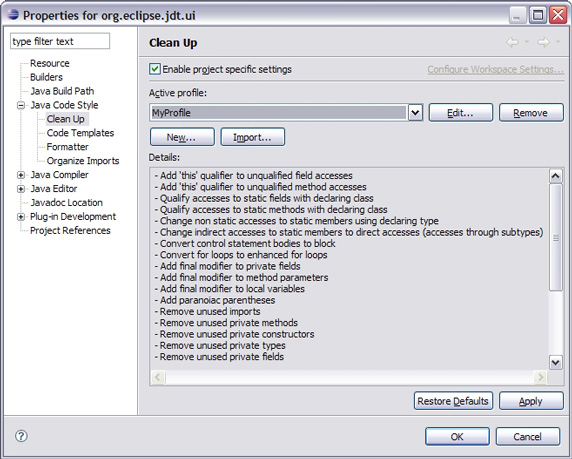Click the Import... button
This screenshot has height=459, width=572.
[252, 137]
